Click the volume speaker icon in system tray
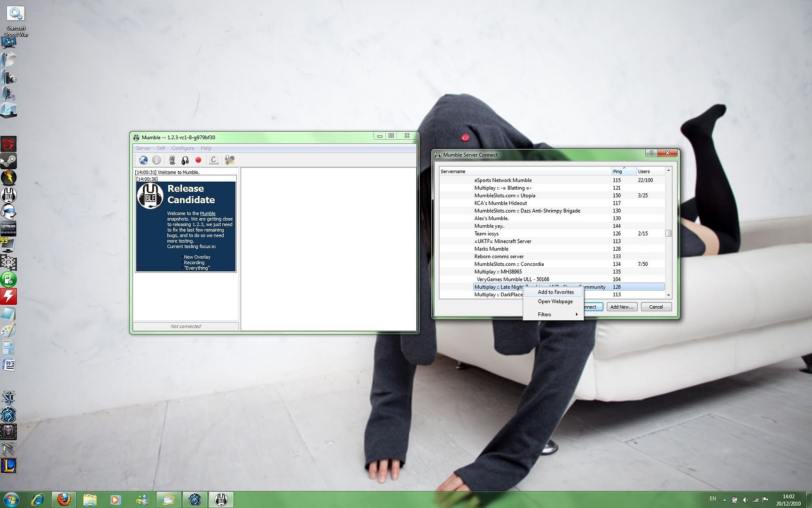 [x=745, y=500]
